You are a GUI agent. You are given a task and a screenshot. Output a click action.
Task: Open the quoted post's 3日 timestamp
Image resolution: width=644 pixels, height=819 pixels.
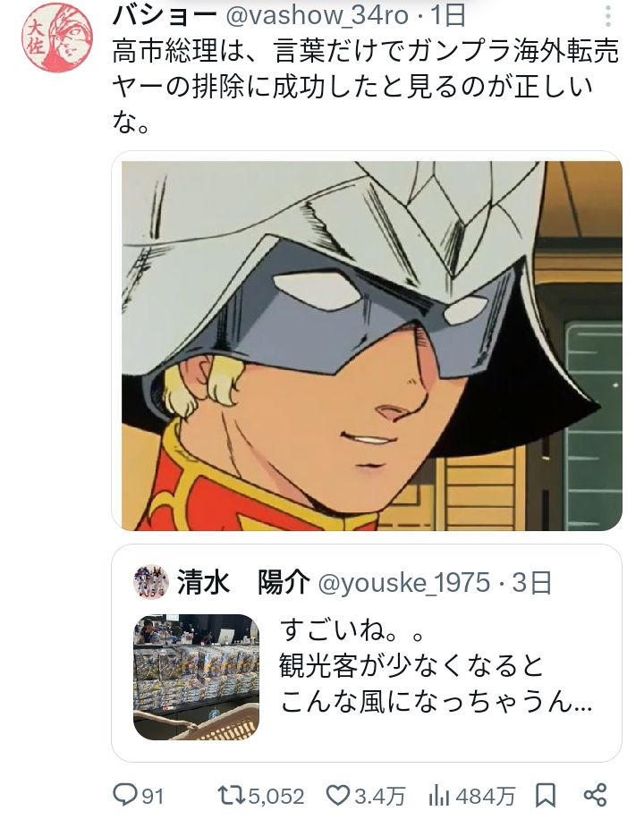pyautogui.click(x=531, y=583)
